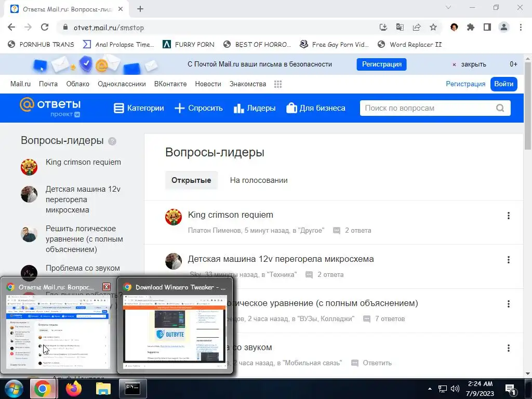Click the Ответить link on звуком question
The width and height of the screenshot is (532, 399).
(x=377, y=363)
